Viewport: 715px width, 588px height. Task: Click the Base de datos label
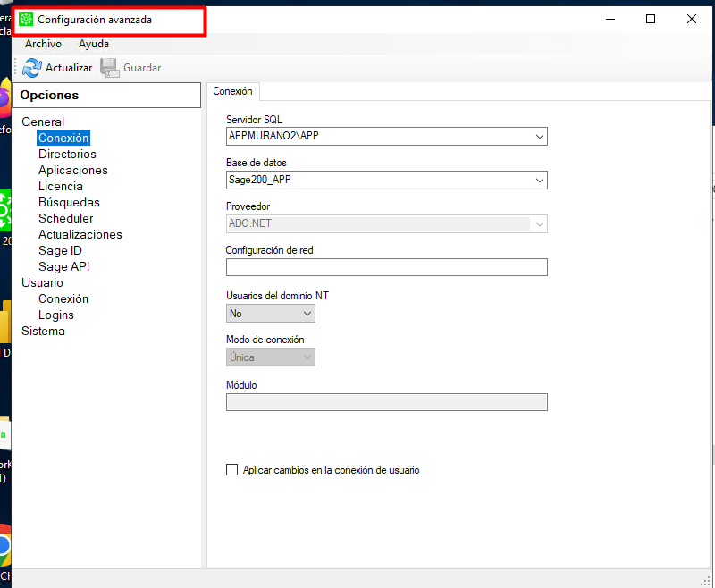click(257, 163)
